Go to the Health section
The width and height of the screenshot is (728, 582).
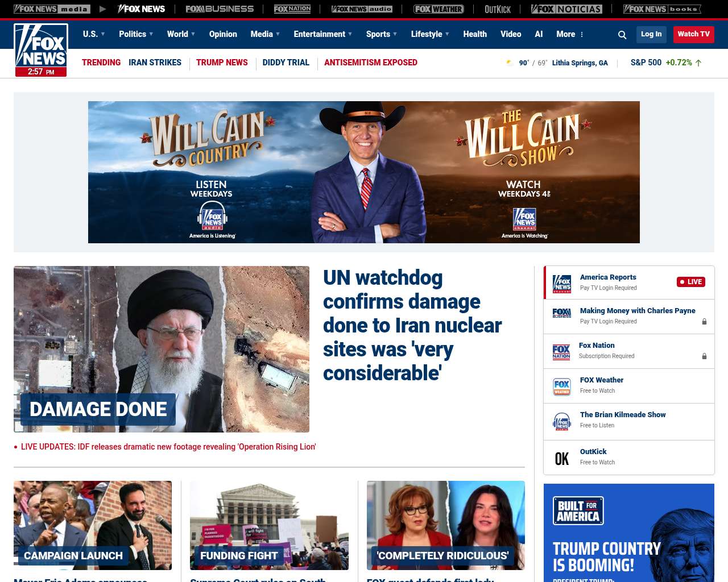(475, 34)
